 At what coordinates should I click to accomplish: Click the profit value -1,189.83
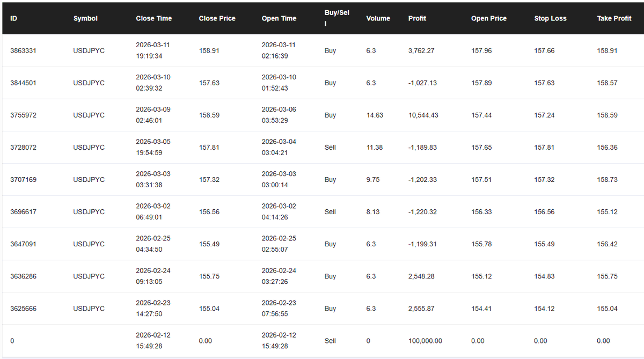click(423, 147)
